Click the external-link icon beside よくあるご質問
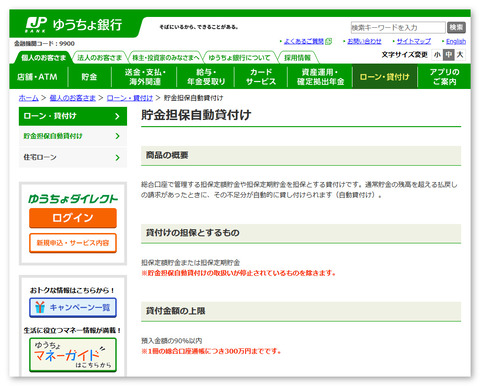This screenshot has width=480, height=386. coord(328,41)
